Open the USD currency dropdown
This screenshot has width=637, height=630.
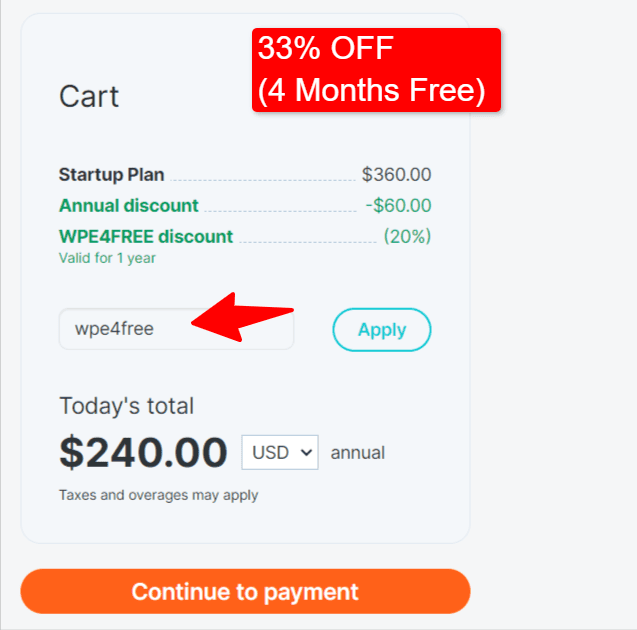tap(279, 452)
